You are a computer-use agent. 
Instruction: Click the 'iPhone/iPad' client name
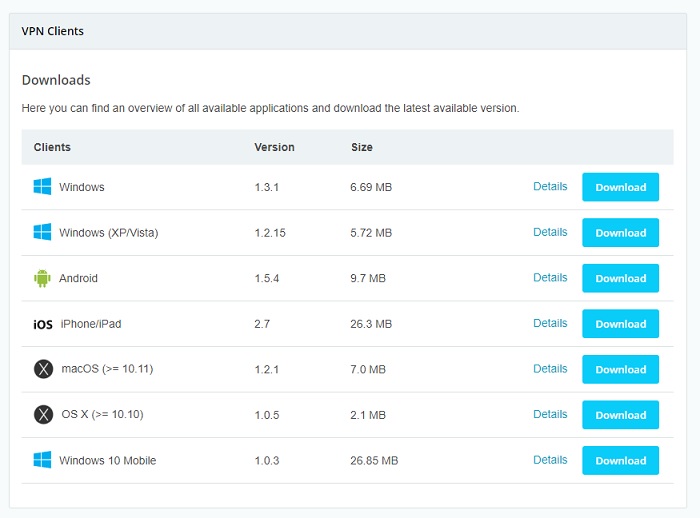click(x=91, y=324)
